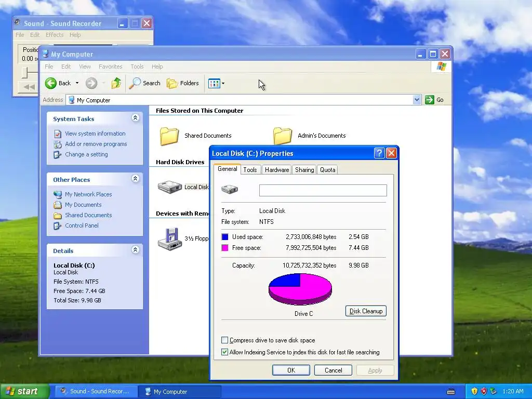The width and height of the screenshot is (532, 399).
Task: Open the Help menu in My Computer
Action: tap(157, 66)
